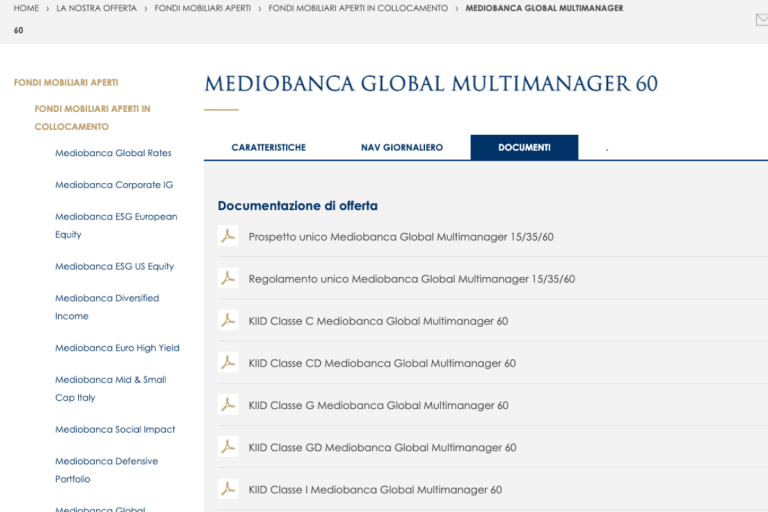
Task: Open KIID Classe G Mediobanca Global Multimanager 60
Action: [379, 405]
